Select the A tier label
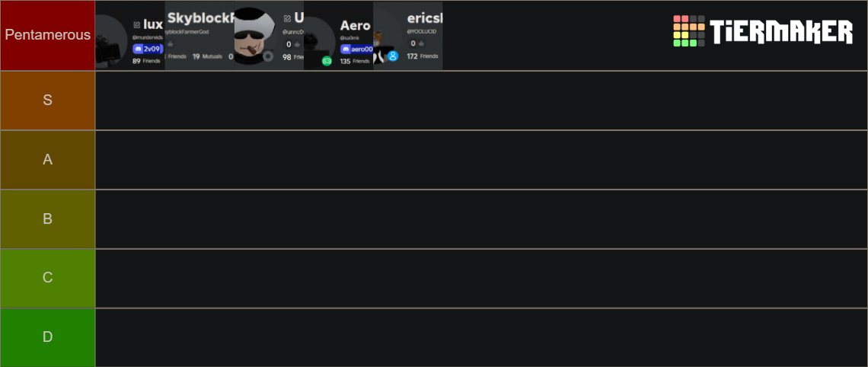The height and width of the screenshot is (367, 868). coord(48,160)
